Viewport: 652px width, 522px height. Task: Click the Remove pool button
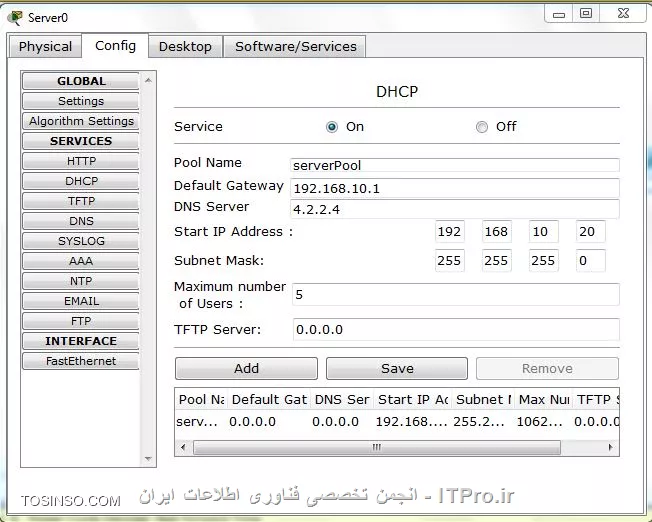[547, 369]
